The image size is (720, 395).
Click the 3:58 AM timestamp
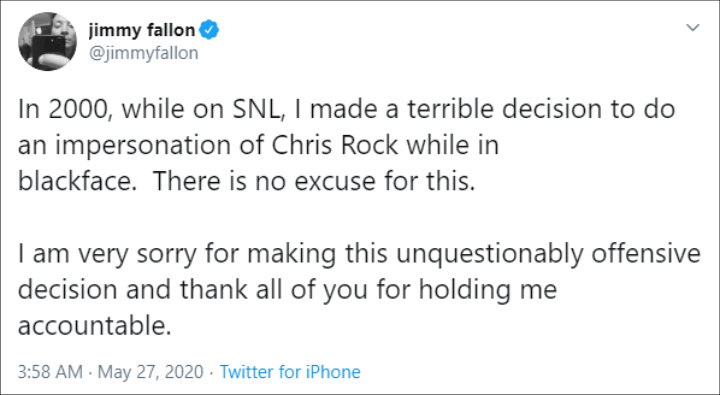pyautogui.click(x=50, y=372)
